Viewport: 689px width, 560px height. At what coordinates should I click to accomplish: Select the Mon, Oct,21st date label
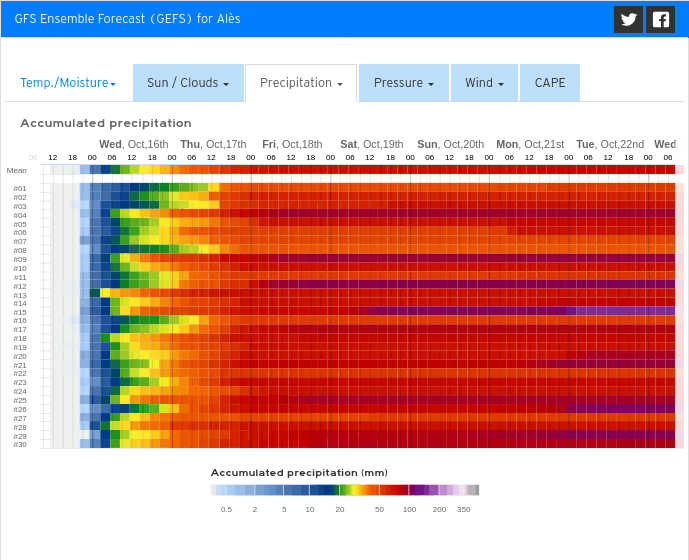coord(530,144)
